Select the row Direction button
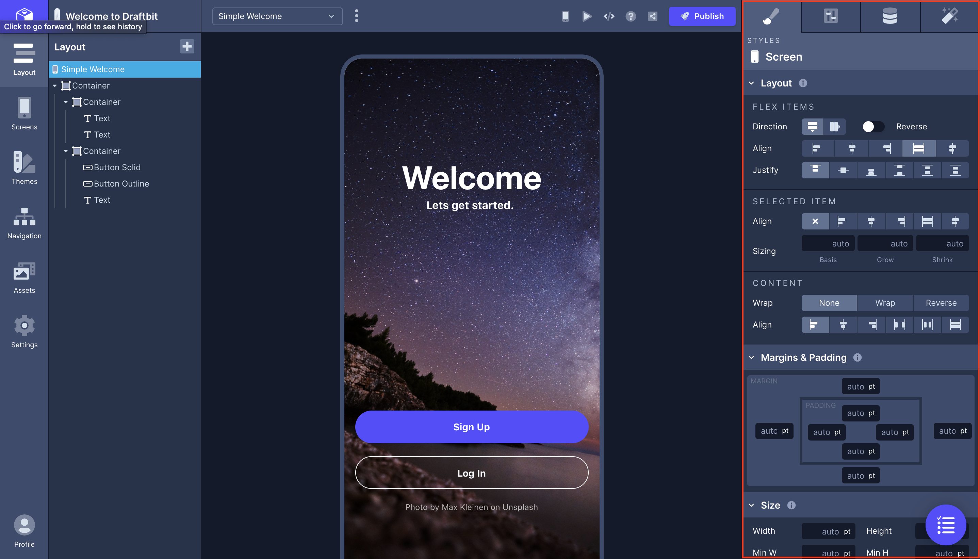 click(835, 127)
